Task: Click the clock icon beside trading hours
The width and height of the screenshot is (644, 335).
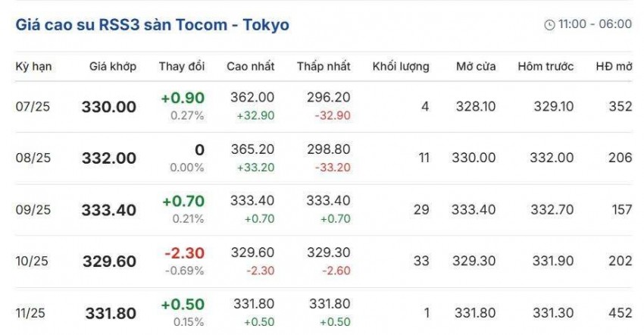Action: click(x=549, y=24)
